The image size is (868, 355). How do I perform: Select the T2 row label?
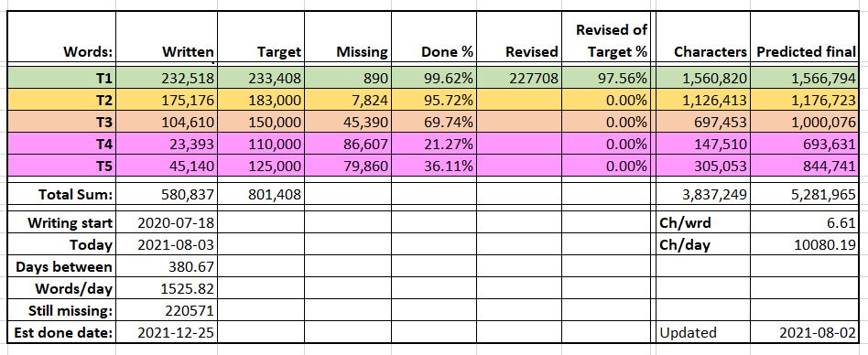tap(61, 100)
